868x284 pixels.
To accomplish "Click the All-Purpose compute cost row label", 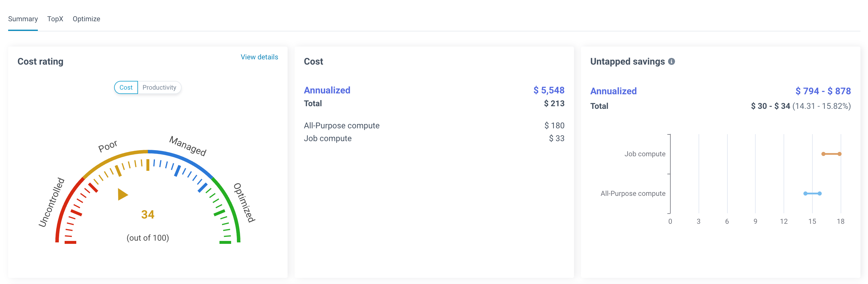I will pyautogui.click(x=341, y=126).
